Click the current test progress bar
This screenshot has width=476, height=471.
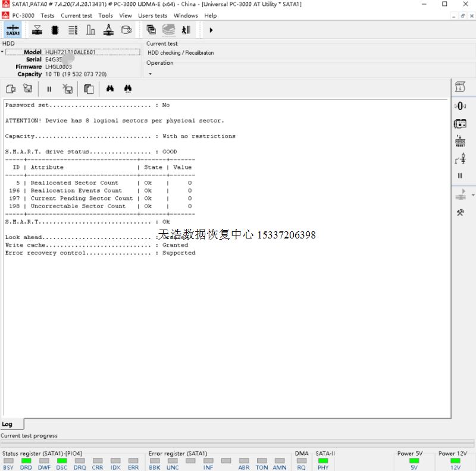click(x=237, y=444)
